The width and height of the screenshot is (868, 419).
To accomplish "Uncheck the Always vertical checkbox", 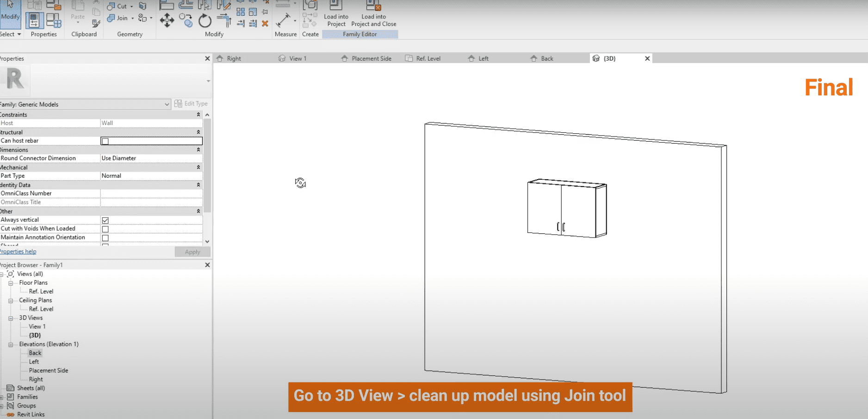I will (105, 220).
